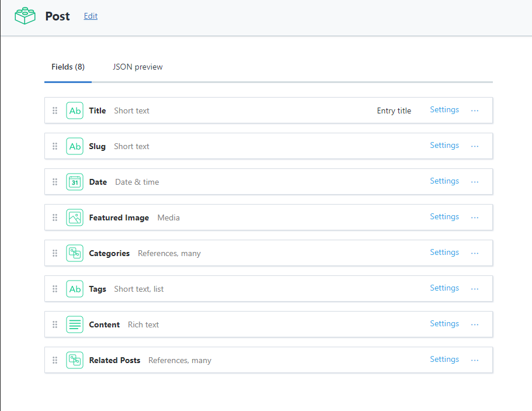The image size is (532, 411).
Task: Open Settings for the Categories field
Action: 444,252
